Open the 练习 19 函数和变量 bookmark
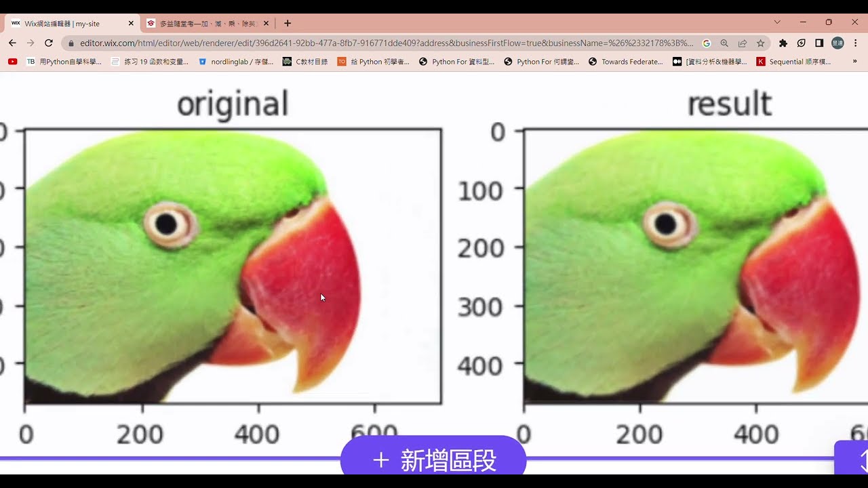This screenshot has width=868, height=488. [x=150, y=61]
